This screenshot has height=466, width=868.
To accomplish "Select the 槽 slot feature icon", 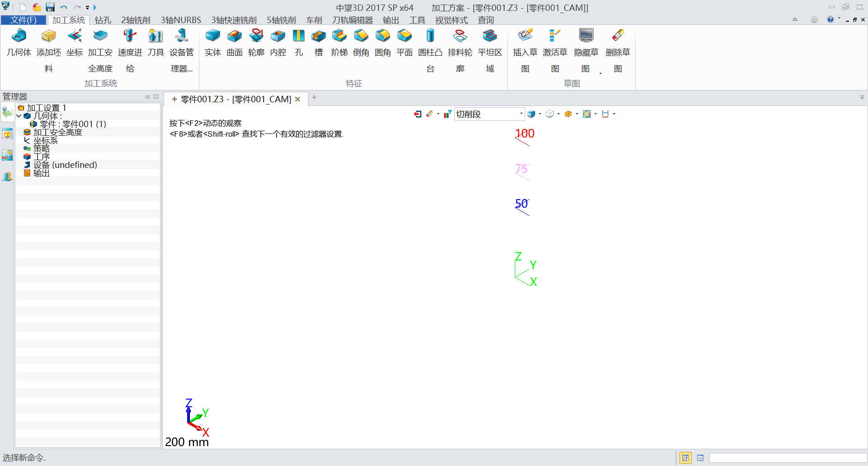I will pyautogui.click(x=319, y=36).
